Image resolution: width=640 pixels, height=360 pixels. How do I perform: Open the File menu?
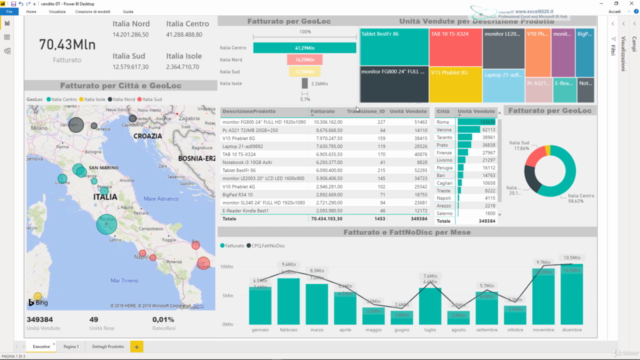tap(9, 11)
